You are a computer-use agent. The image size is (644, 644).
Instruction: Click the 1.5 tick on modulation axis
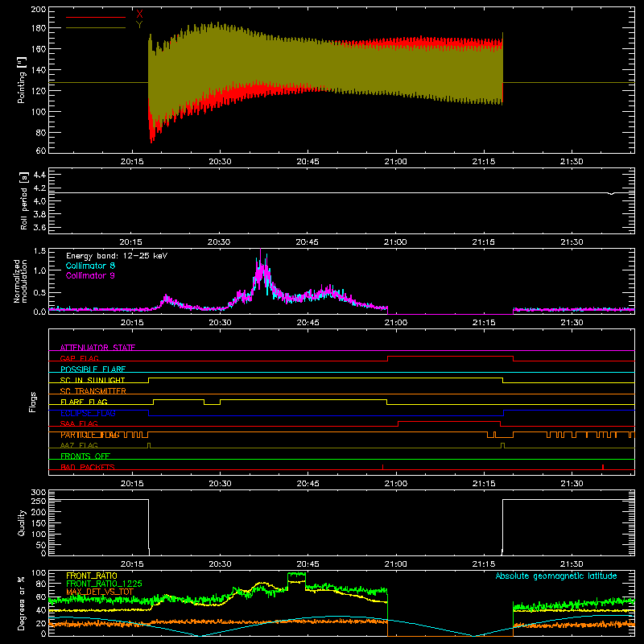pos(39,250)
